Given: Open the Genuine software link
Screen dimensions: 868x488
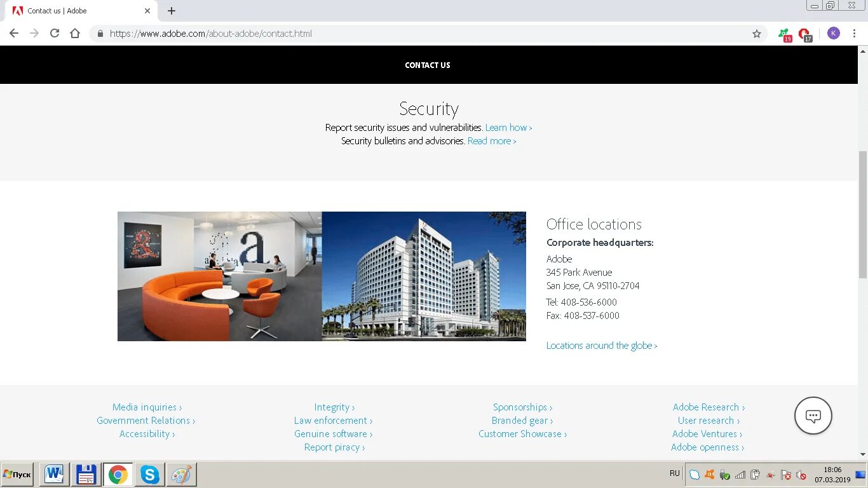Looking at the screenshot, I should (x=333, y=434).
